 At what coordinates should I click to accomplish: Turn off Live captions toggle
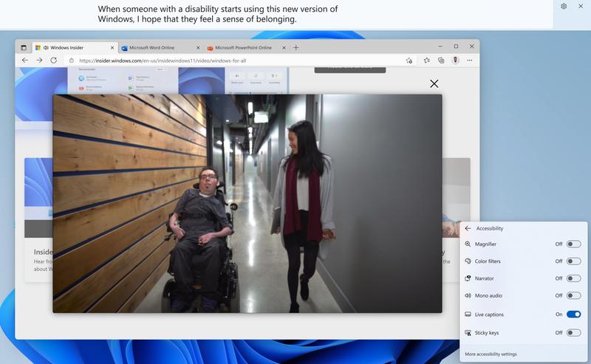(573, 315)
